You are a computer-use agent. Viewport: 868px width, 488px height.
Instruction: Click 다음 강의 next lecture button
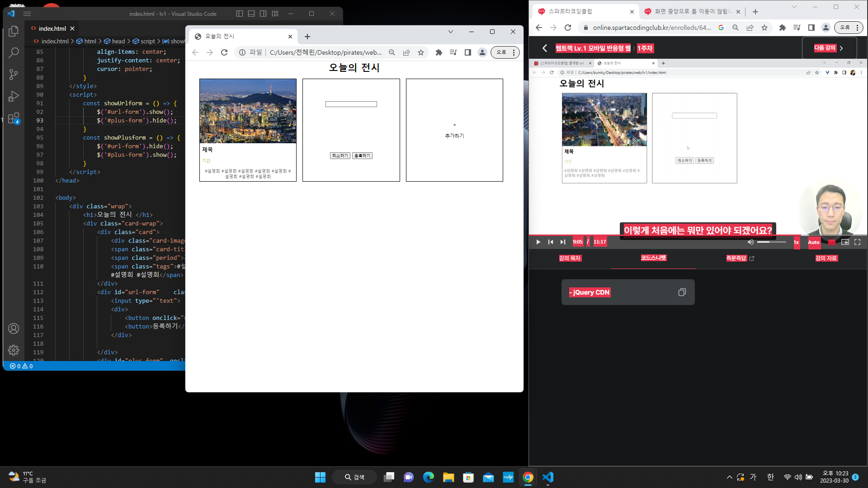coord(829,48)
